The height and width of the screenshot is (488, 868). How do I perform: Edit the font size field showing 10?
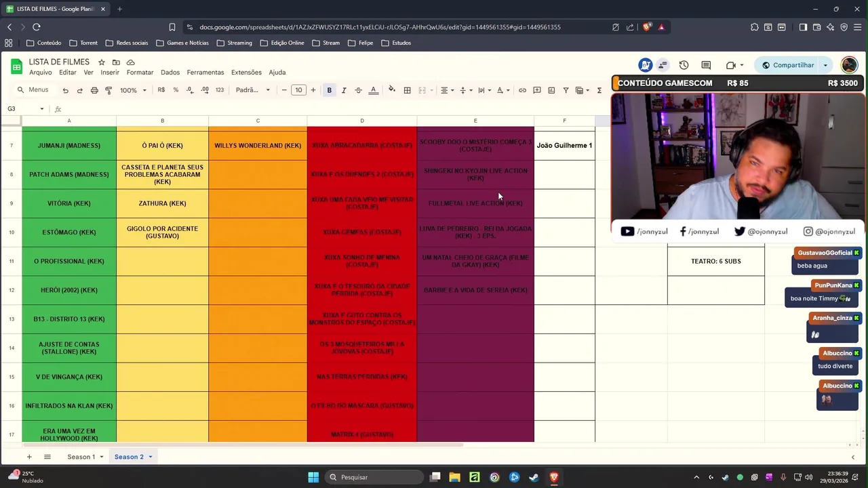pyautogui.click(x=298, y=90)
